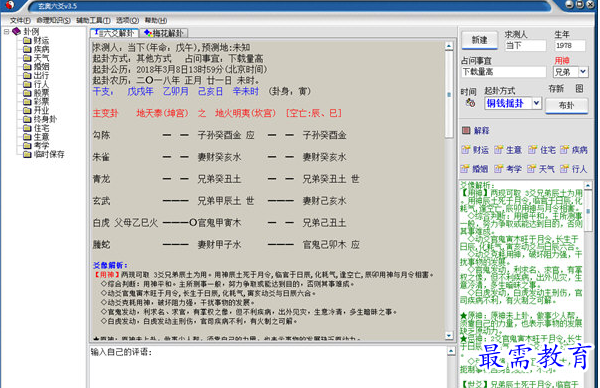Click the 新建 button
This screenshot has height=388, width=600.
tap(479, 40)
